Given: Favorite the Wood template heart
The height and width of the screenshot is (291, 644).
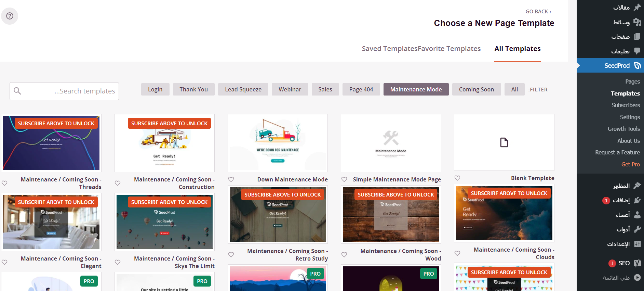Looking at the screenshot, I should (344, 255).
